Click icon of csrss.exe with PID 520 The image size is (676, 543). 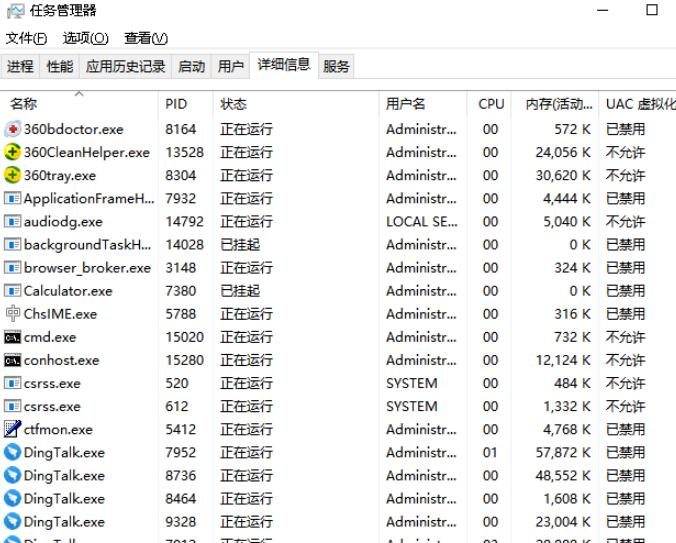click(13, 383)
